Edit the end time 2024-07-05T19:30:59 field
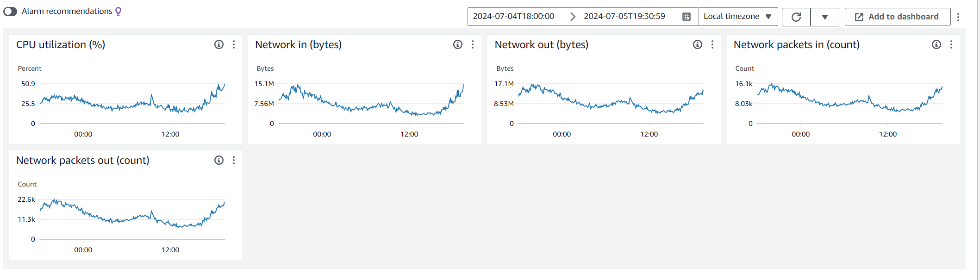980x280 pixels. (x=624, y=16)
